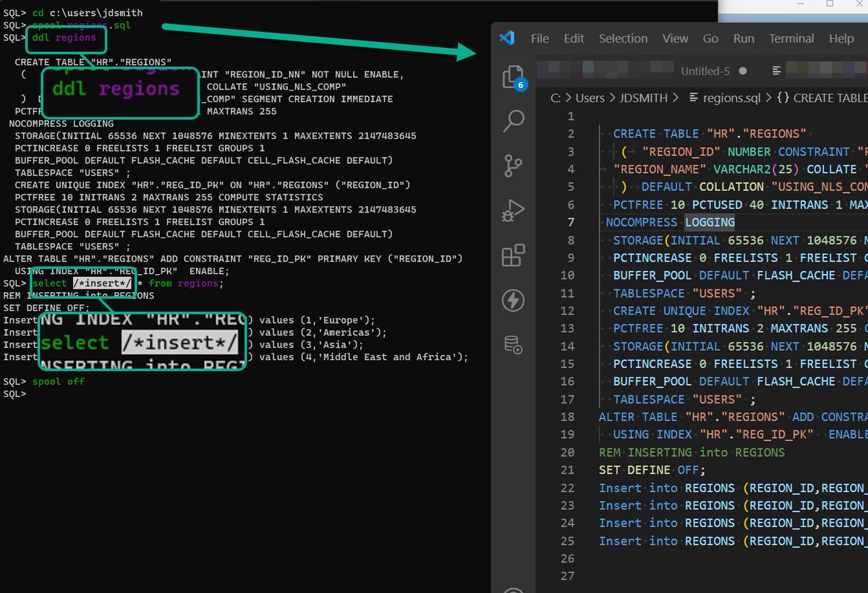Open the database extension icon
The width and height of the screenshot is (868, 593).
tap(513, 345)
